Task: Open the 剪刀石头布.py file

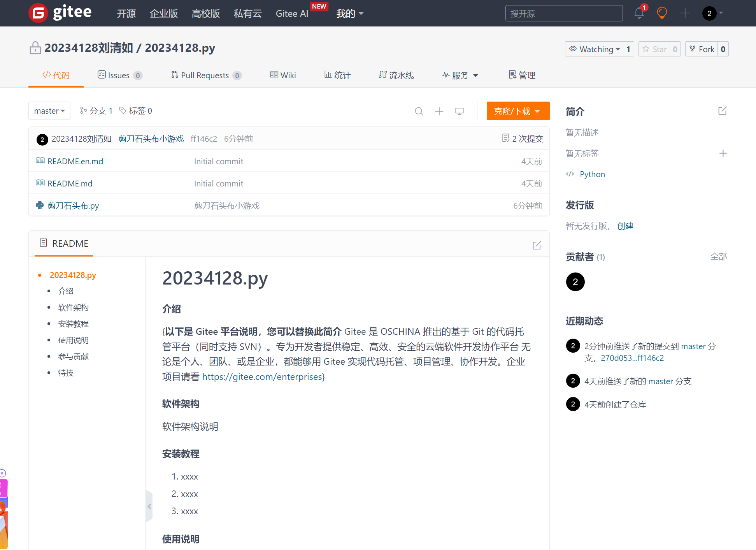Action: (73, 206)
